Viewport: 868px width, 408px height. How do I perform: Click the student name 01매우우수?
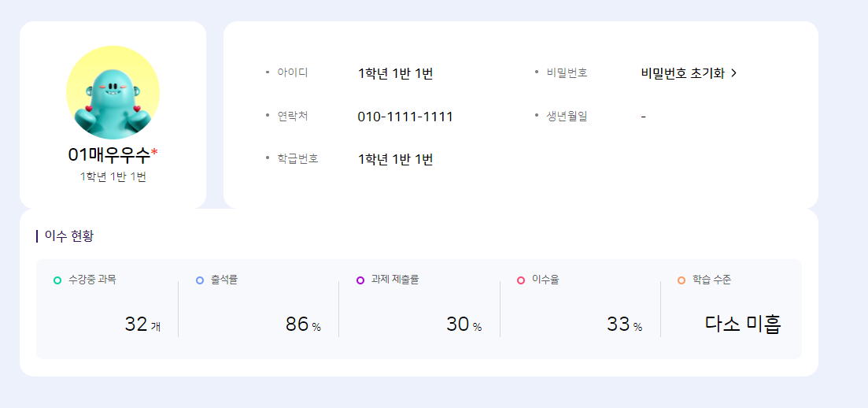(109, 154)
